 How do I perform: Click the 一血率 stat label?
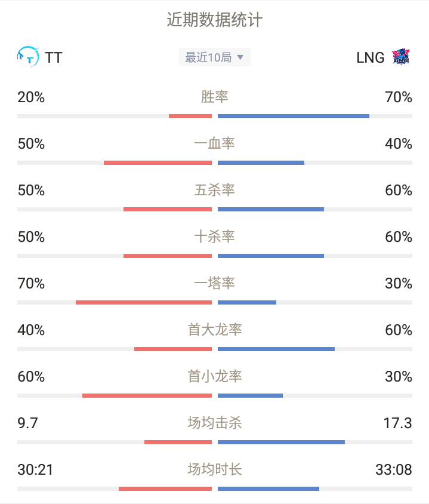click(215, 143)
